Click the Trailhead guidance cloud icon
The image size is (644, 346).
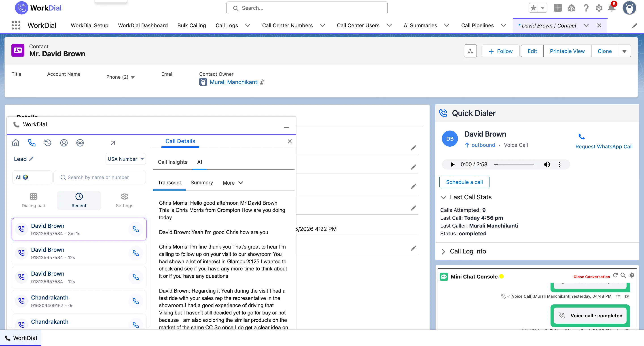(x=572, y=8)
